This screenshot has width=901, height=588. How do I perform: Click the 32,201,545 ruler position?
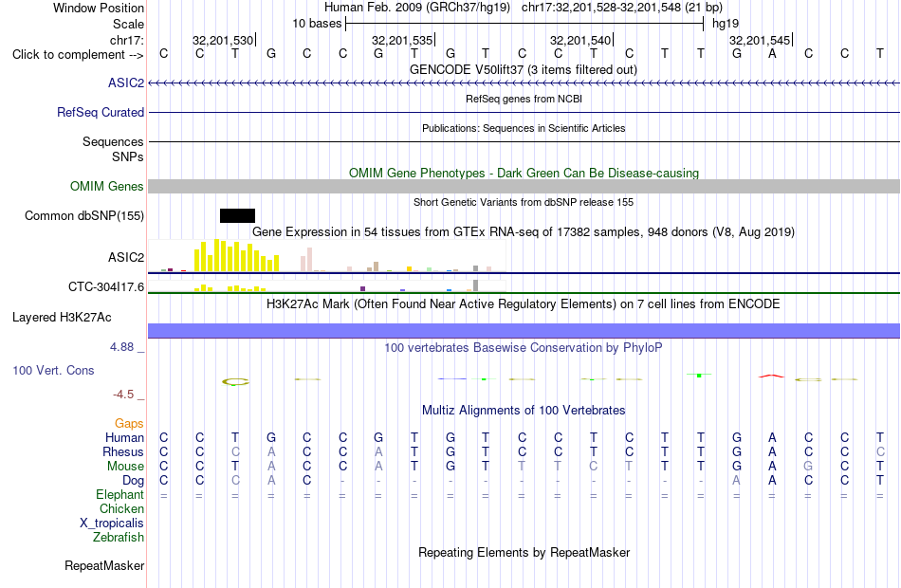(760, 40)
